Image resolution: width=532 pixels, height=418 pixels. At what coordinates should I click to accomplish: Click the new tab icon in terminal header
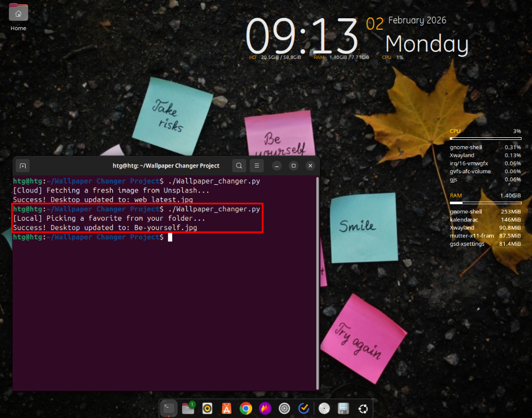23,166
